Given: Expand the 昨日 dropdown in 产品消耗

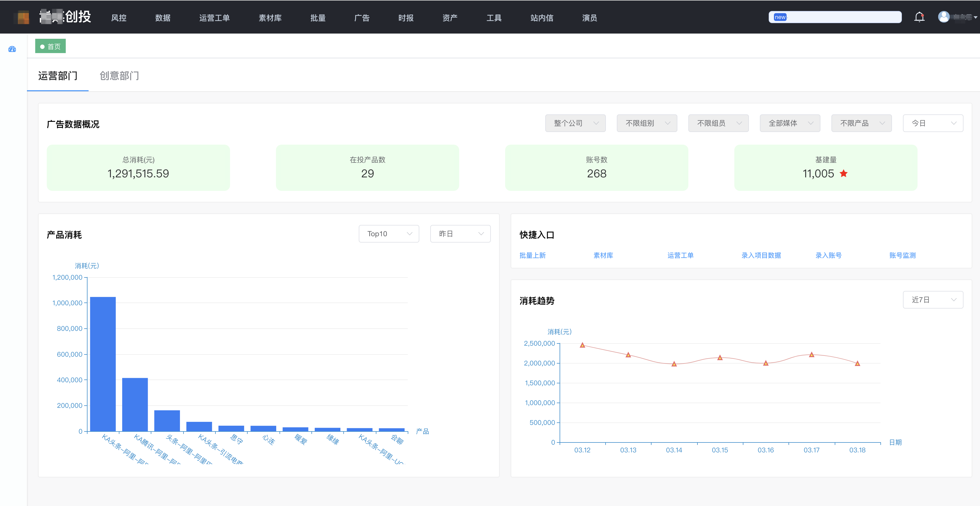Looking at the screenshot, I should point(460,234).
